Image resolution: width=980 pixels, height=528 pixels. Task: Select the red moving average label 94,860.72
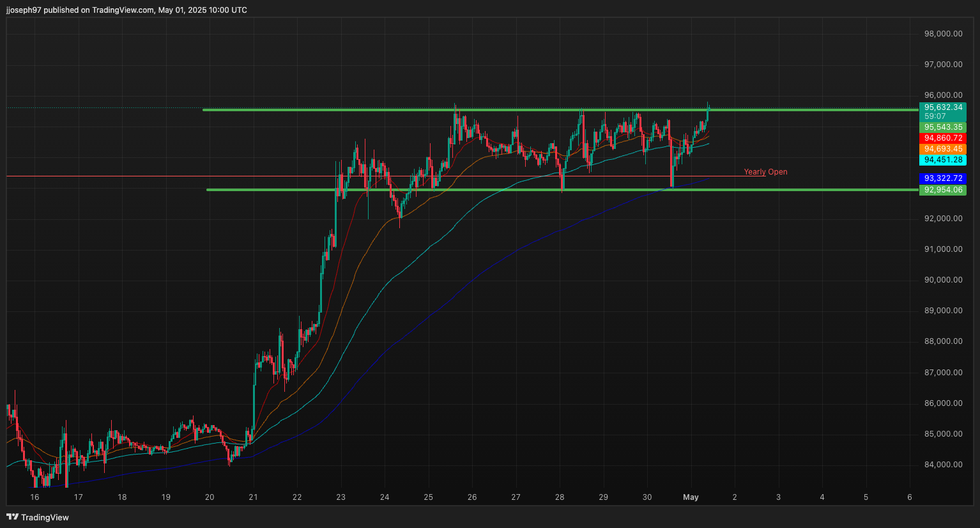(x=943, y=138)
